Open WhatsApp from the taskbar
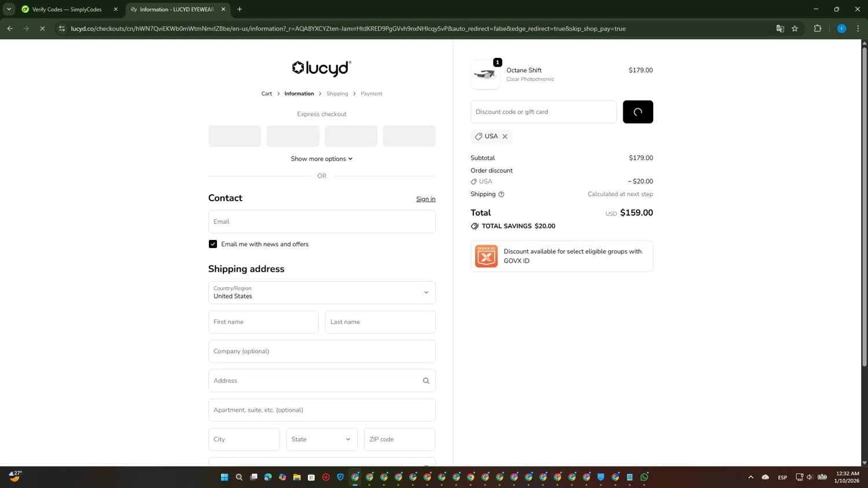This screenshot has height=488, width=868. coord(644,477)
